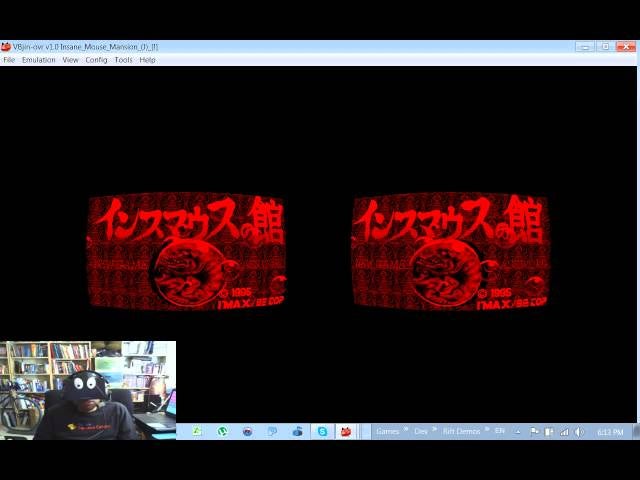This screenshot has height=480, width=640.
Task: Open Skype from the taskbar
Action: pyautogui.click(x=322, y=431)
